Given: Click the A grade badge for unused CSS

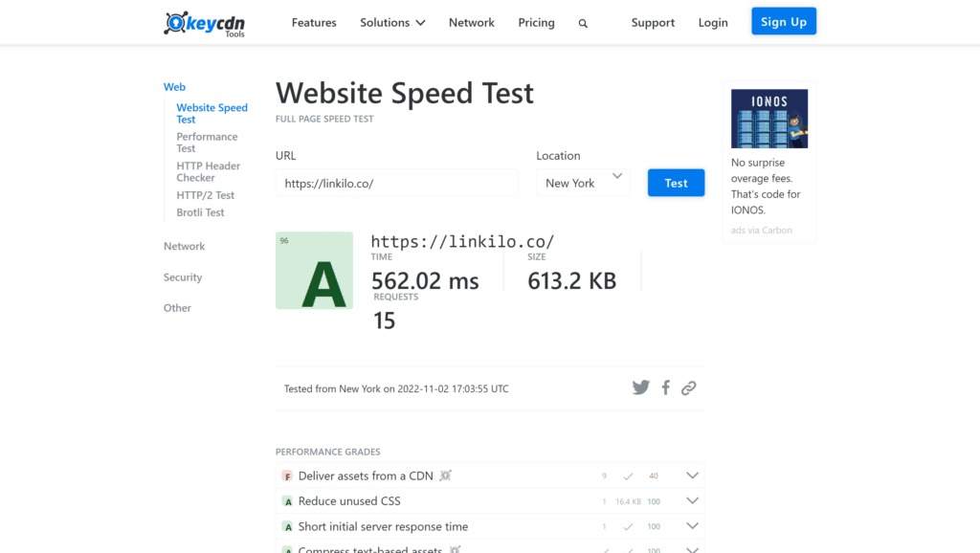Looking at the screenshot, I should click(287, 501).
